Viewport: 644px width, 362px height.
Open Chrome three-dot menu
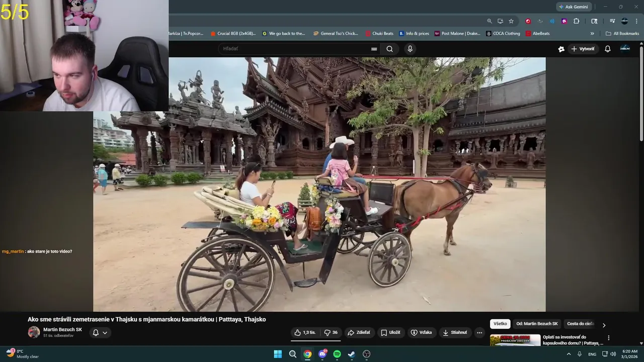point(637,21)
